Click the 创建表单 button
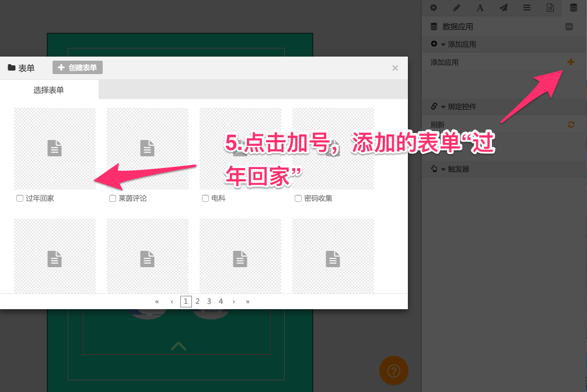Viewport: 587px width, 392px height. click(78, 68)
